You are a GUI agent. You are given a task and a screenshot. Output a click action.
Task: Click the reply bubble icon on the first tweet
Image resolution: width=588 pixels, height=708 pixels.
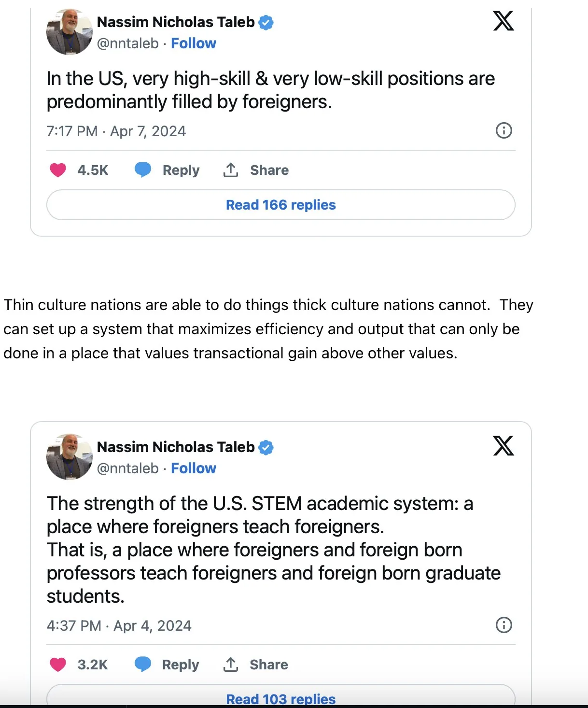click(x=143, y=170)
